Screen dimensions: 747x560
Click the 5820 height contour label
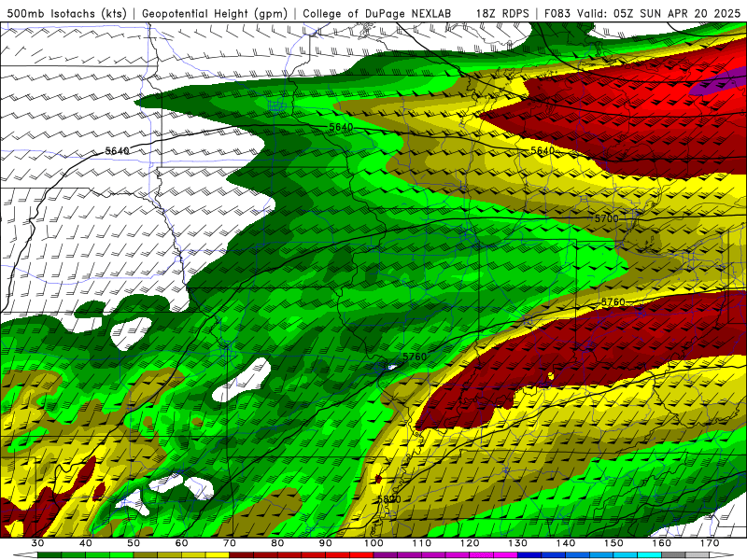[x=388, y=499]
